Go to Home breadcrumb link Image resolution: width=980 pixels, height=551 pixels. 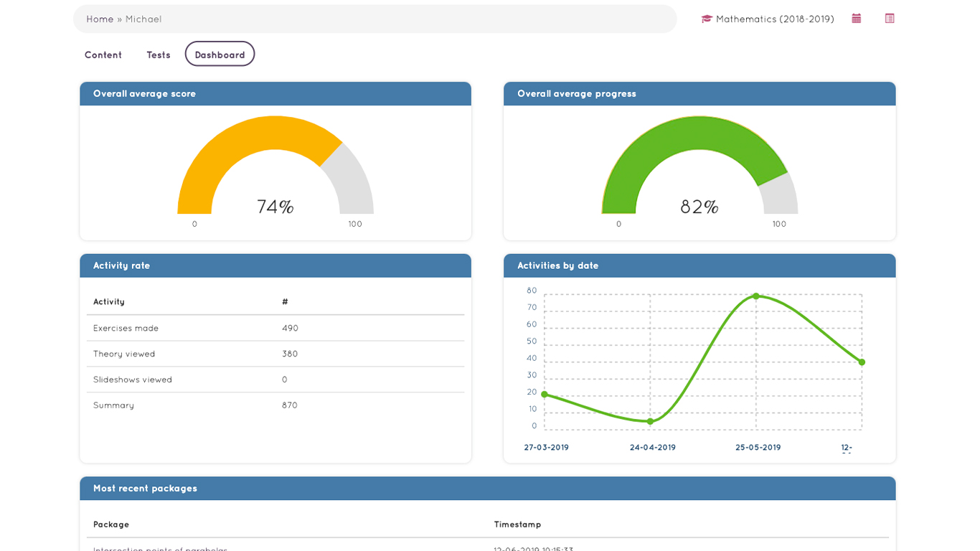[100, 19]
